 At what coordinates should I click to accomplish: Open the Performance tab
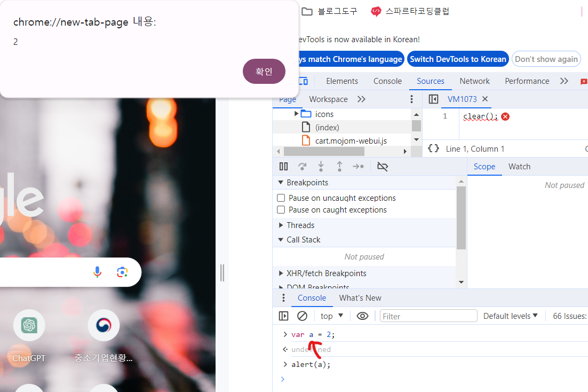tap(527, 81)
